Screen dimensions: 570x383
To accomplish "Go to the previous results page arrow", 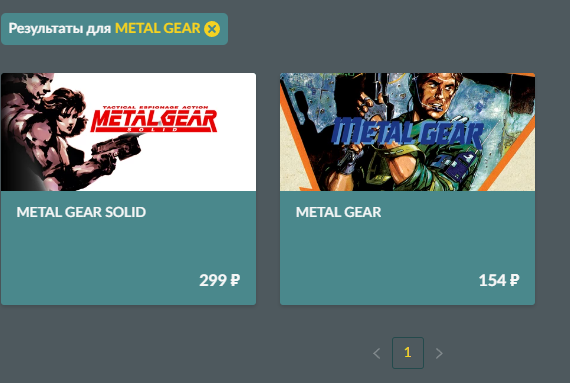I will click(377, 353).
